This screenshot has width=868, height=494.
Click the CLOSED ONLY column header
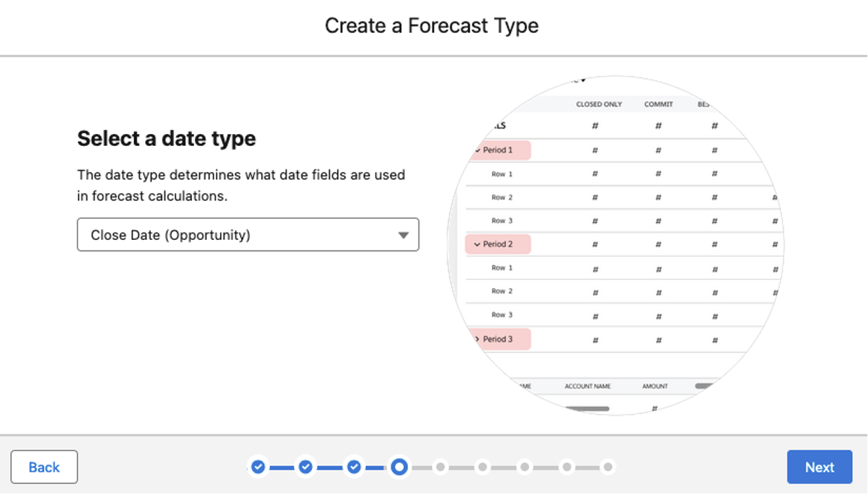click(x=599, y=104)
